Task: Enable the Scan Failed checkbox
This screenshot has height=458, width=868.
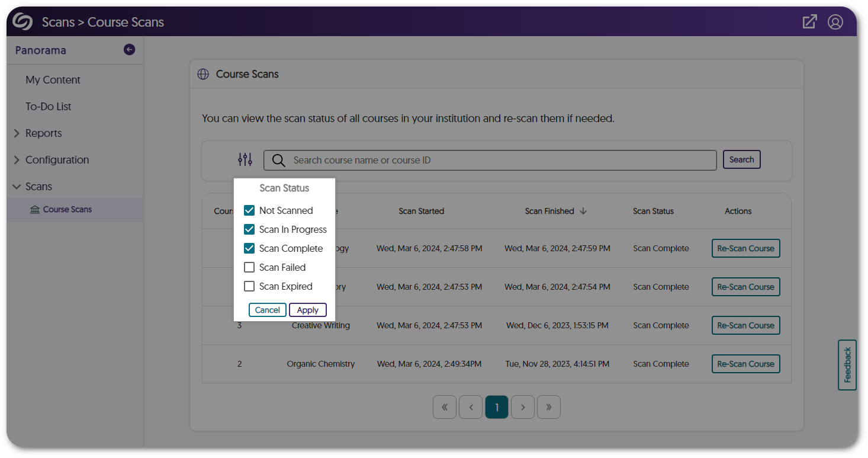Action: coord(249,267)
